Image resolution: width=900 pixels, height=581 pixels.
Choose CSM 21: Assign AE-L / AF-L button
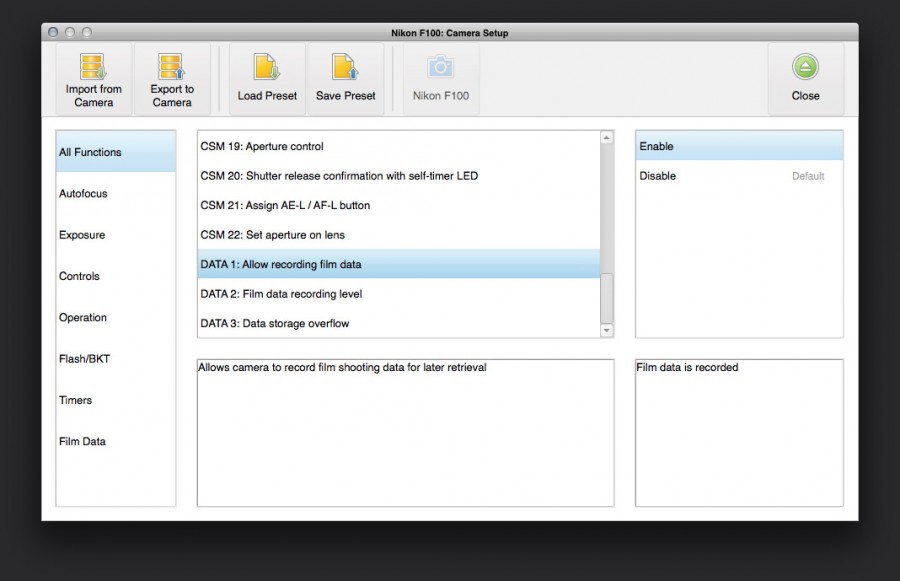pyautogui.click(x=399, y=206)
